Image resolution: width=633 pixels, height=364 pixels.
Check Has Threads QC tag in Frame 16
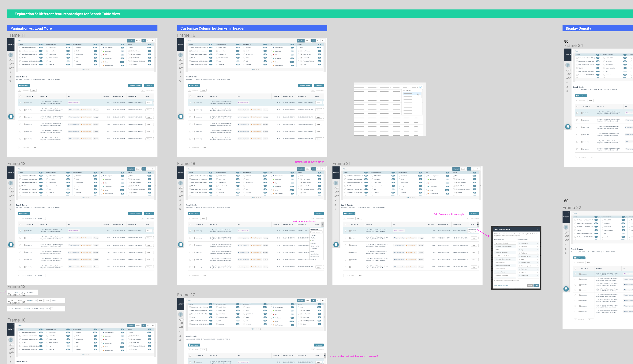[x=299, y=51]
